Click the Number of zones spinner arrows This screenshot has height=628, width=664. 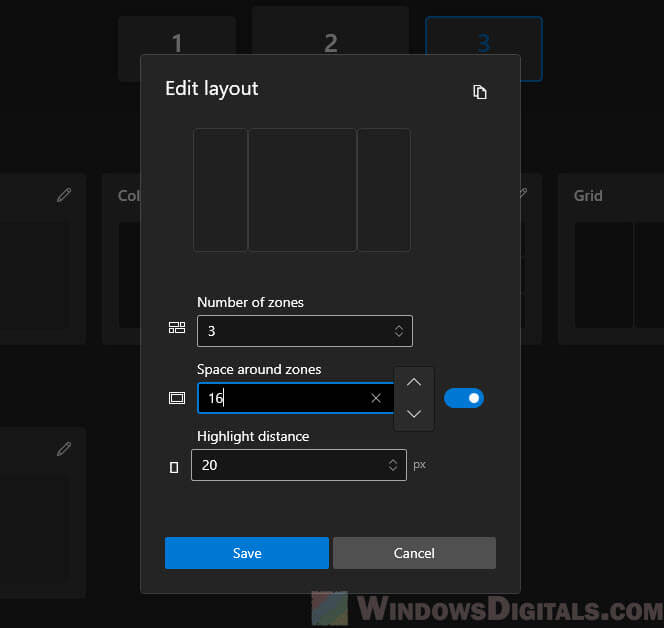pyautogui.click(x=398, y=331)
